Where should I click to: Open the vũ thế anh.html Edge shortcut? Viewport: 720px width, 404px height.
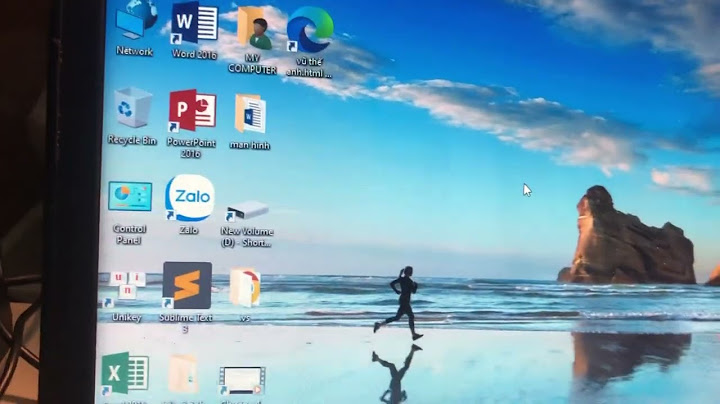[x=309, y=29]
